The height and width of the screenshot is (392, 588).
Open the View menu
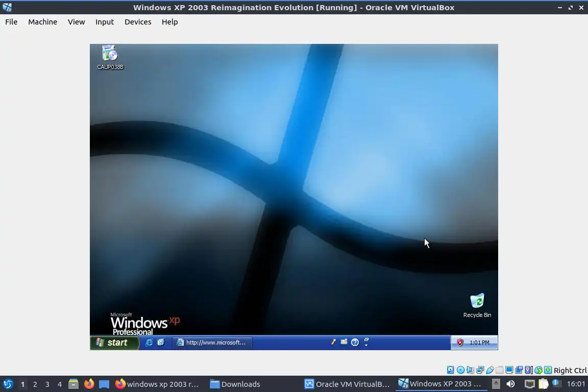tap(77, 22)
